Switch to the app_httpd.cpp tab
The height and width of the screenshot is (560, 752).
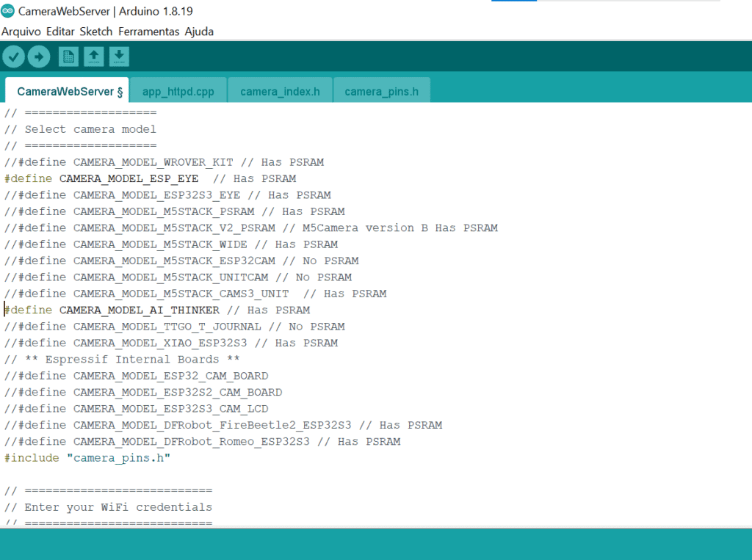click(178, 92)
